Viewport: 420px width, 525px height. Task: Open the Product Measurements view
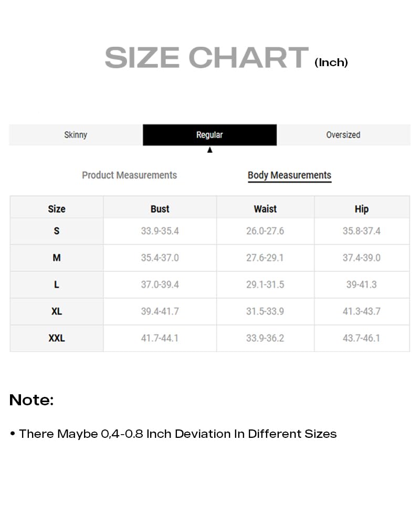click(129, 175)
